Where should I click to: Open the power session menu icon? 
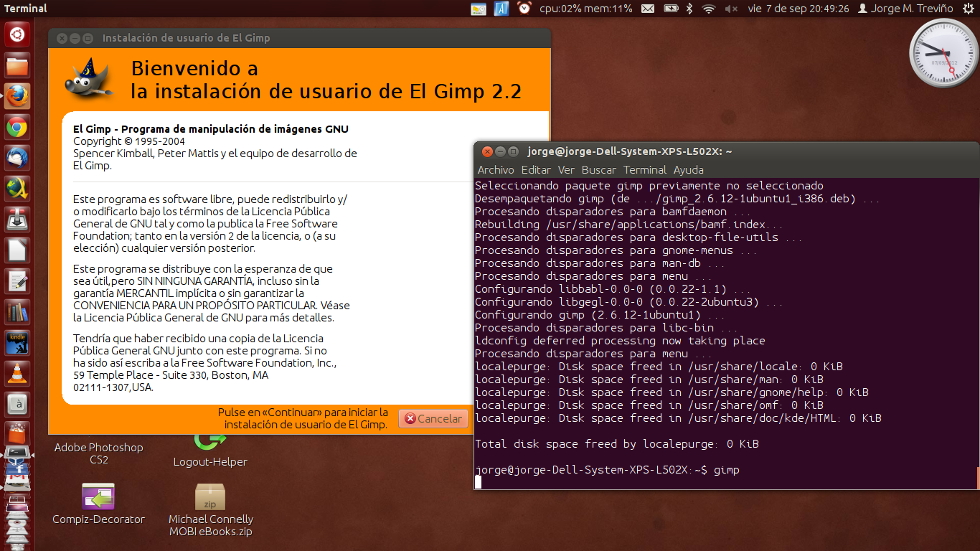pos(968,9)
